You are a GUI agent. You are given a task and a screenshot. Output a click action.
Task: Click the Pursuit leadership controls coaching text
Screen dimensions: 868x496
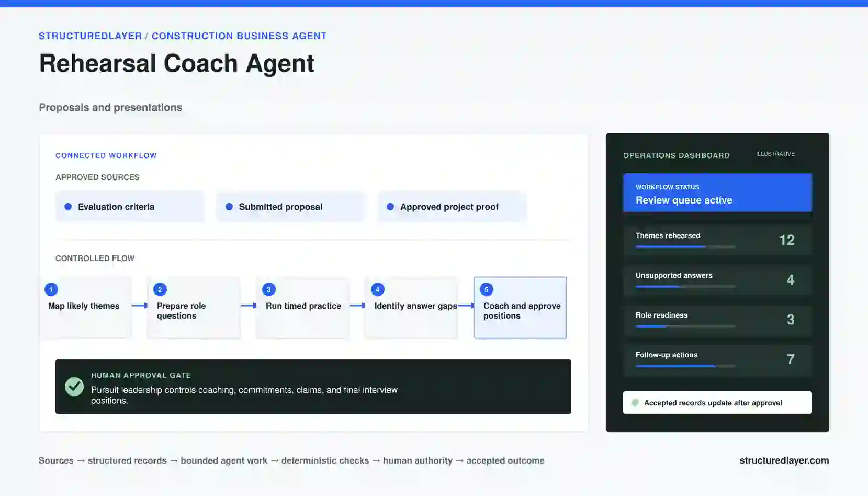pos(244,395)
